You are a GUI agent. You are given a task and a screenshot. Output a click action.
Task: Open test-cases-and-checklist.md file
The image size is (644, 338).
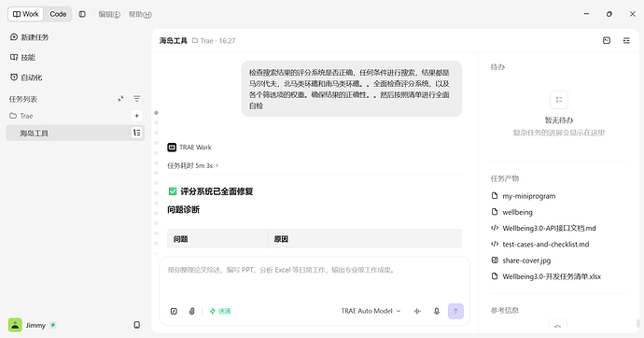click(540, 245)
